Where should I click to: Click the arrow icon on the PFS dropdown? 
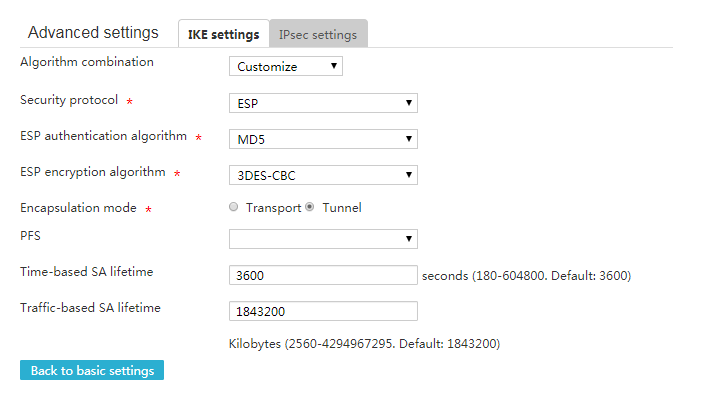[x=409, y=238]
